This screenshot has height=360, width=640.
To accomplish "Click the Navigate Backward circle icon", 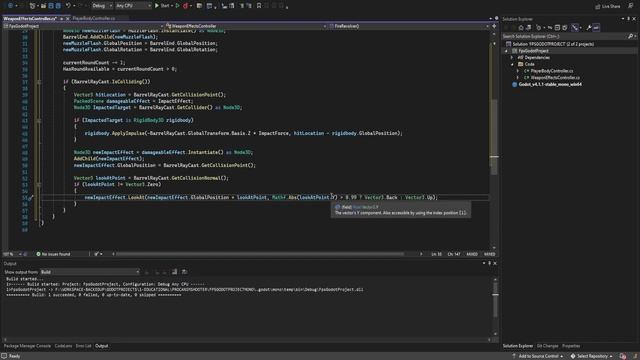I will [10, 6].
